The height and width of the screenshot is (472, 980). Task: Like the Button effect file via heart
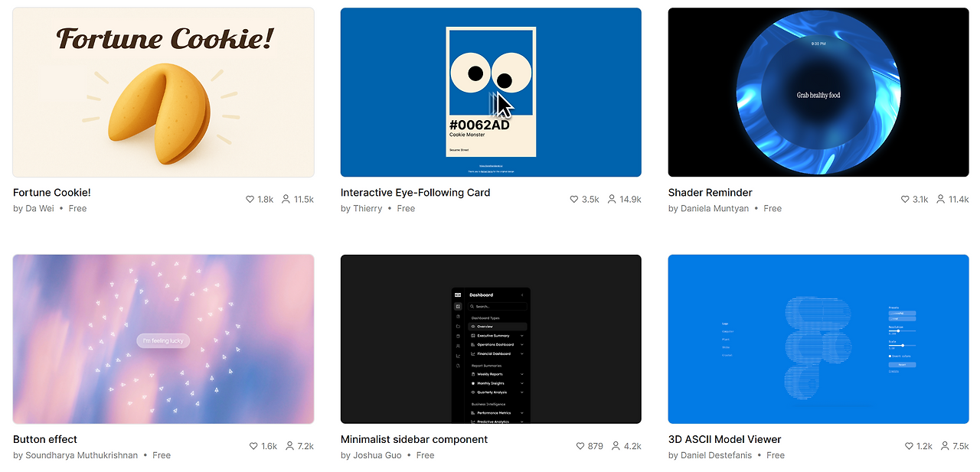(x=253, y=446)
